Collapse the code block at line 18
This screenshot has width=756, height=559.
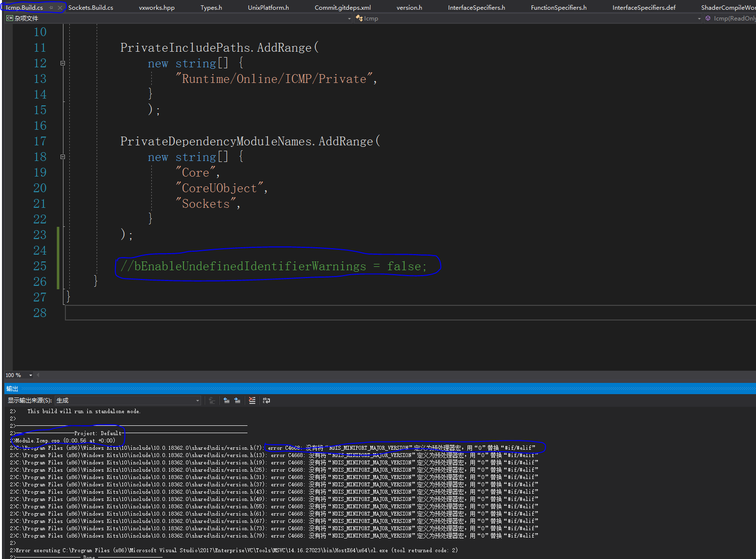click(62, 157)
